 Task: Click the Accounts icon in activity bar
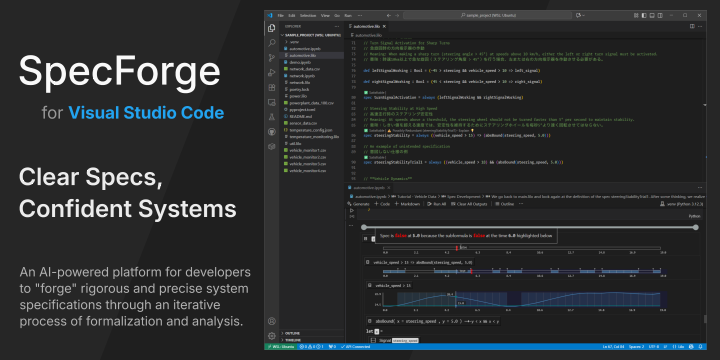pyautogui.click(x=271, y=321)
